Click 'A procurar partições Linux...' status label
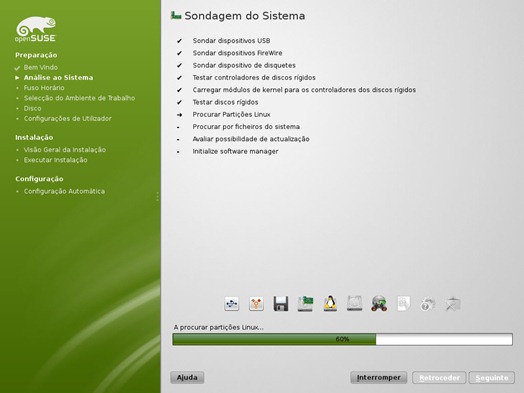 [219, 328]
